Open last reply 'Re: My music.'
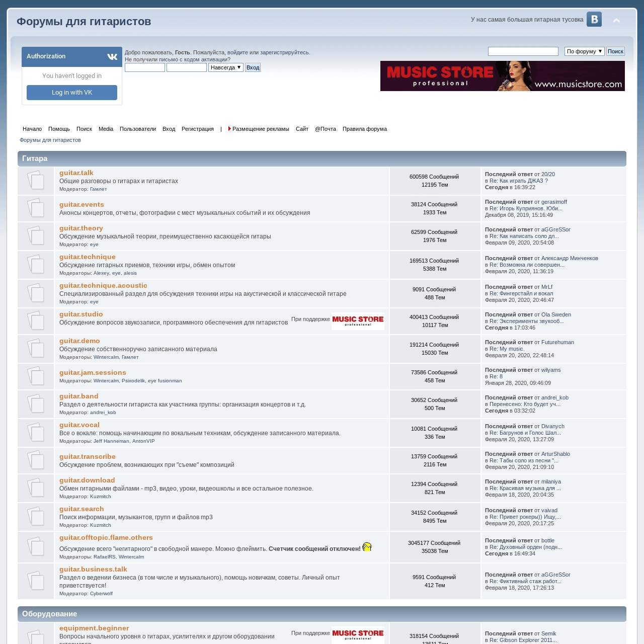Screen dimensions: 644x644 (507, 349)
